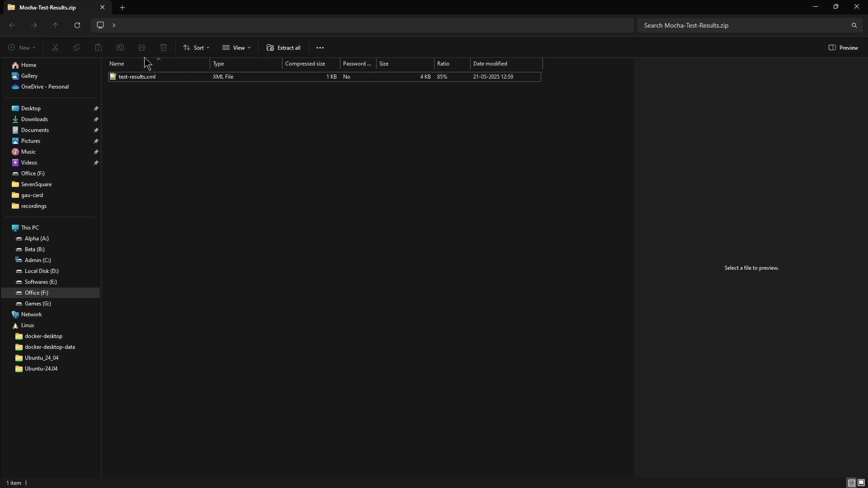Sort by Compressed size column header
868x488 pixels.
coord(311,64)
